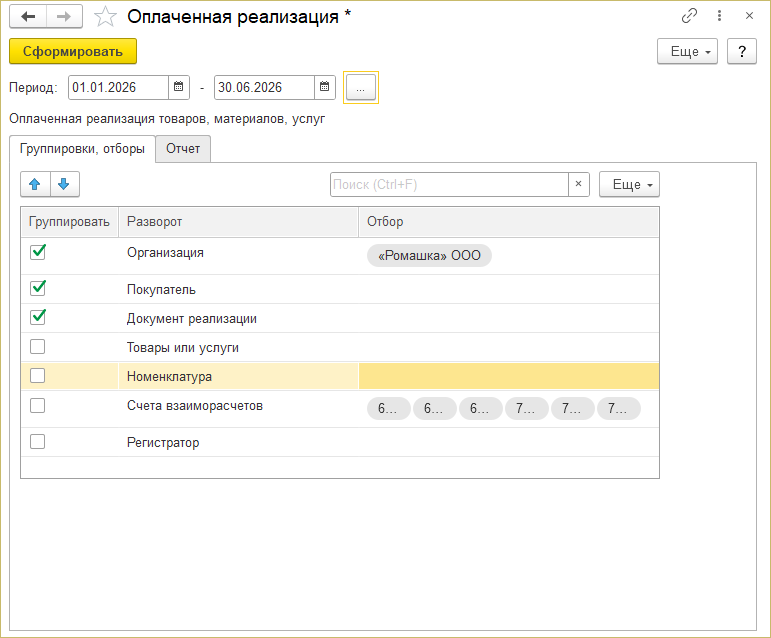Open period selection with the ellipsis button
This screenshot has height=638, width=771.
[x=360, y=87]
